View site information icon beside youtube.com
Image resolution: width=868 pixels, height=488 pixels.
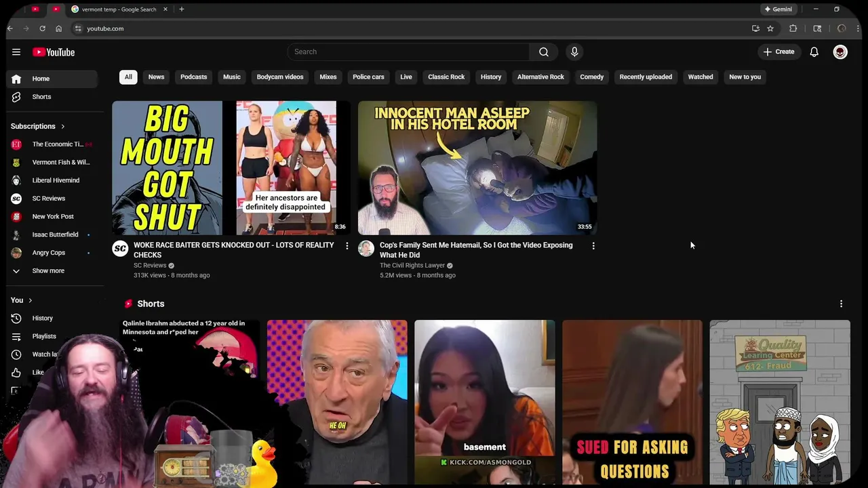pyautogui.click(x=78, y=28)
